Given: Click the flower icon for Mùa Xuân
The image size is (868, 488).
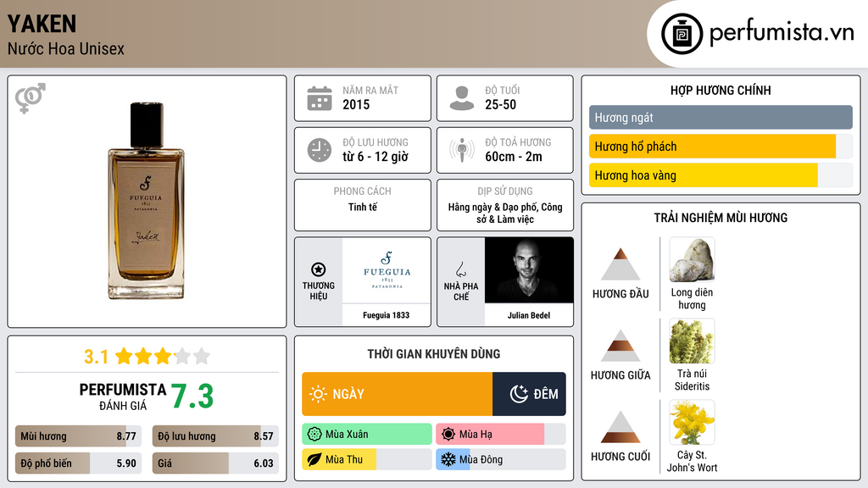Looking at the screenshot, I should click(x=314, y=435).
